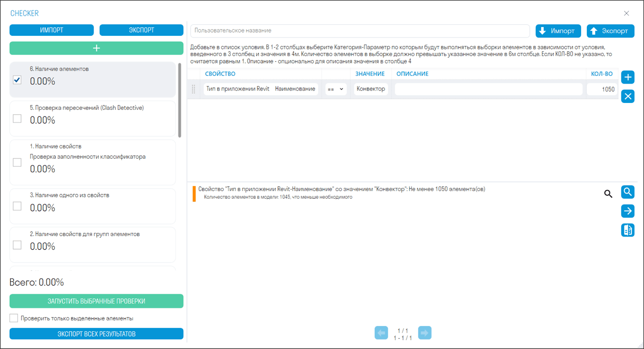Run 'ЗАПУСТИТЬ ВЫБРАННЫЕ ПРОВЕРКИ'
The width and height of the screenshot is (644, 349).
[x=97, y=301]
